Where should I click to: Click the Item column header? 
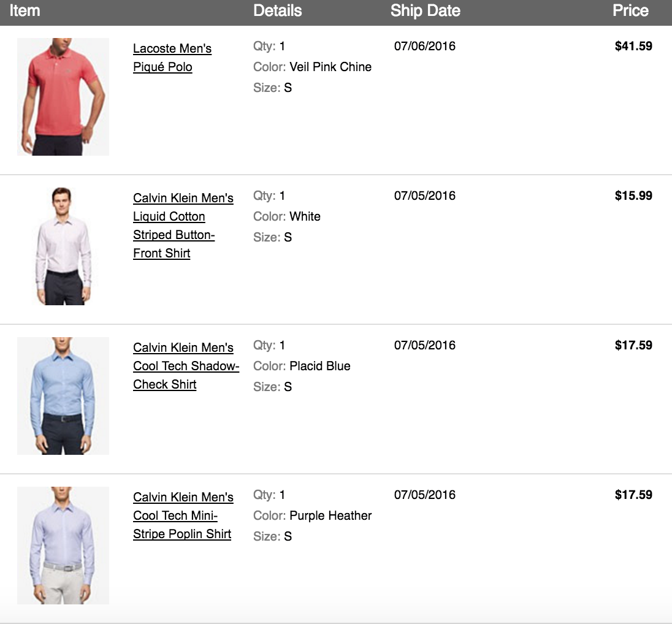pos(25,11)
